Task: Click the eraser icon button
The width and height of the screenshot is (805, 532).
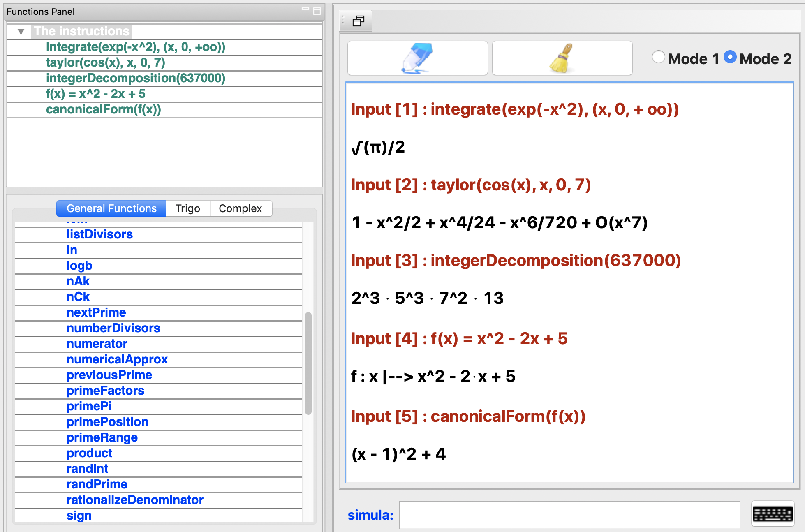Action: pos(417,58)
